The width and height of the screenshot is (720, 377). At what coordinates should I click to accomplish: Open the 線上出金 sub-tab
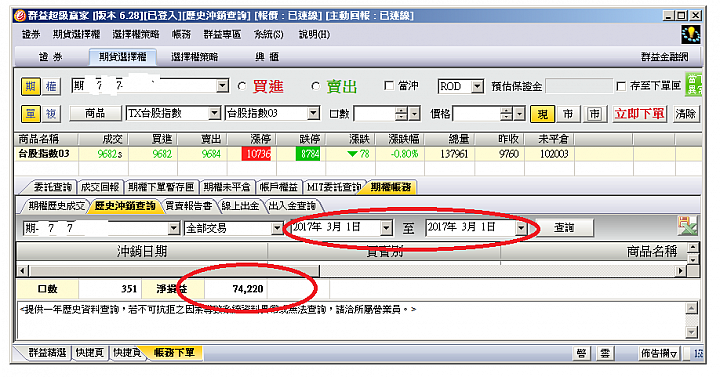(x=240, y=206)
